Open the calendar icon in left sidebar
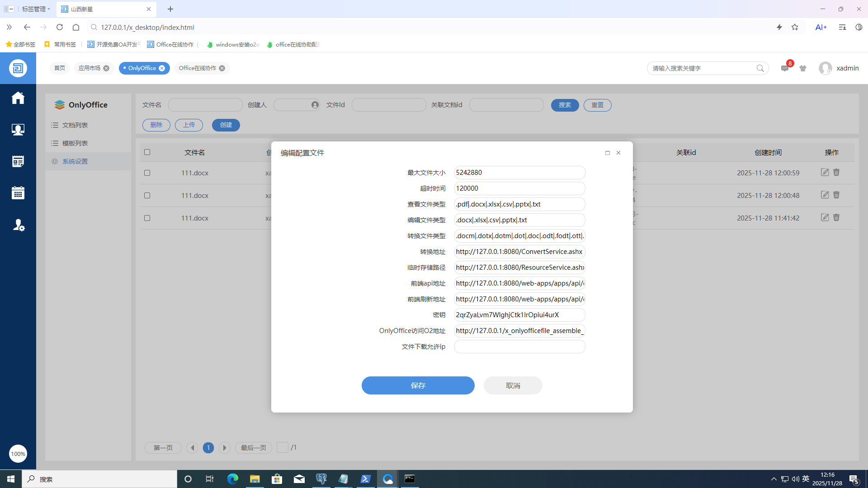Image resolution: width=868 pixels, height=488 pixels. pos(18,192)
